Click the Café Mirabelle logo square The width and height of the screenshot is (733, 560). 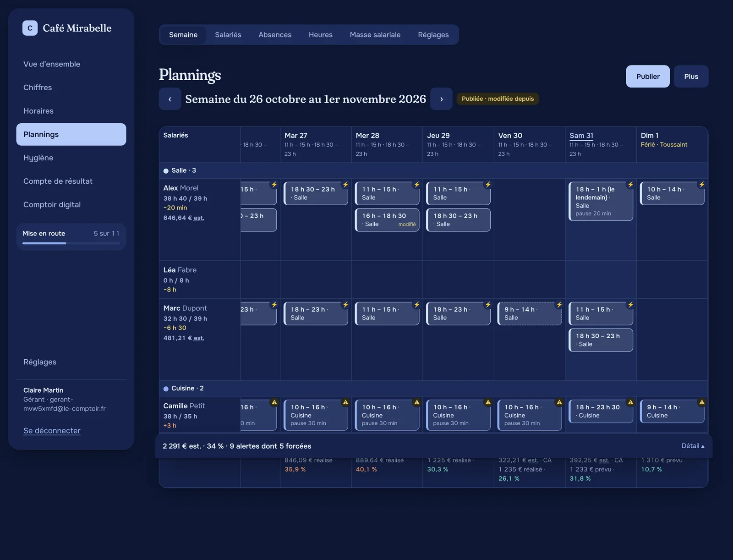(x=30, y=28)
